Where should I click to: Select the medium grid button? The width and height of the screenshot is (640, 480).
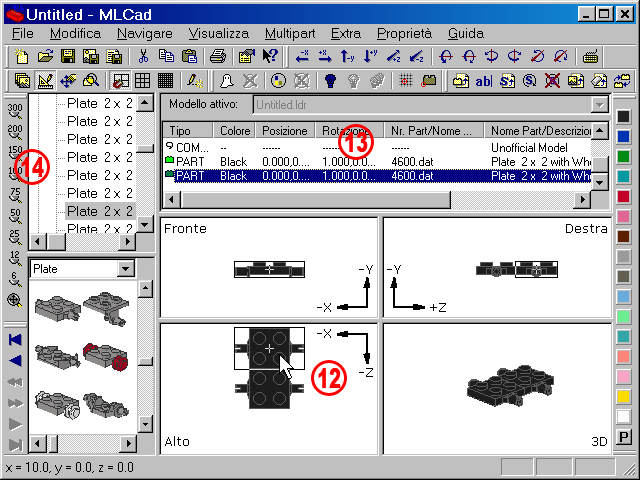click(142, 81)
